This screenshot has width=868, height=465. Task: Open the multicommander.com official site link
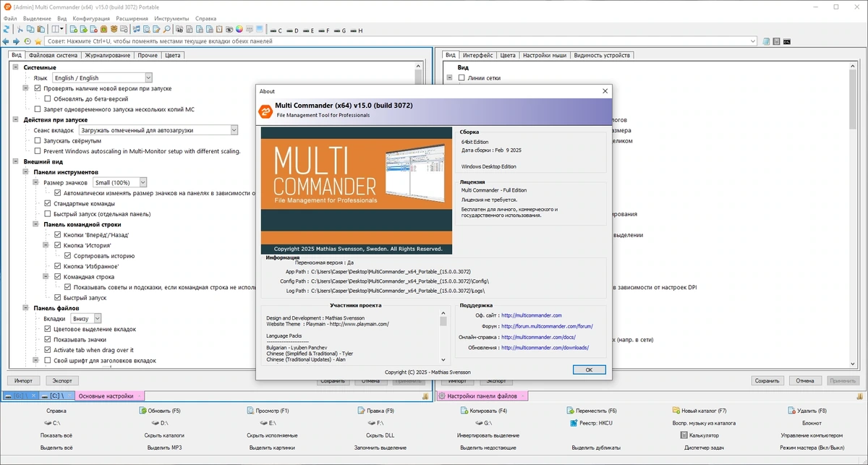[x=532, y=315]
